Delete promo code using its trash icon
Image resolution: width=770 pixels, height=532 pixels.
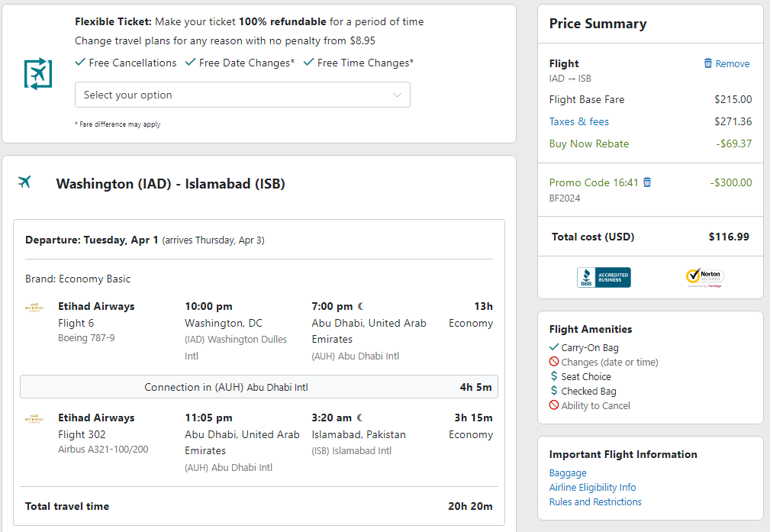pyautogui.click(x=647, y=182)
